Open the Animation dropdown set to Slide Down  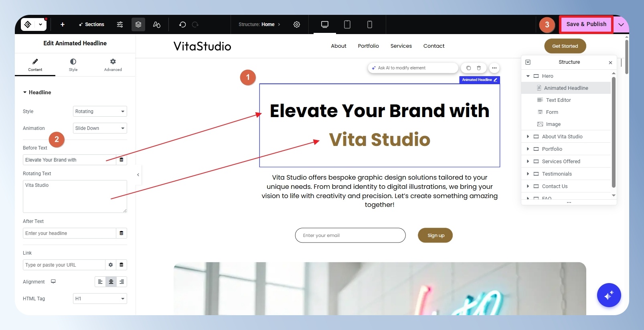pyautogui.click(x=100, y=128)
